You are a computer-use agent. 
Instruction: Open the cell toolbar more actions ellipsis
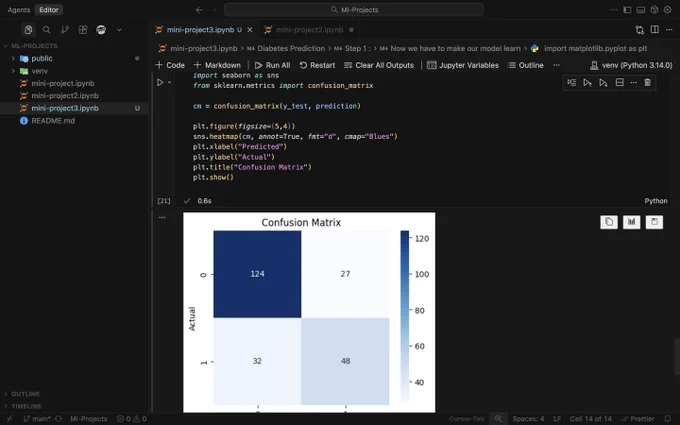pyautogui.click(x=634, y=82)
